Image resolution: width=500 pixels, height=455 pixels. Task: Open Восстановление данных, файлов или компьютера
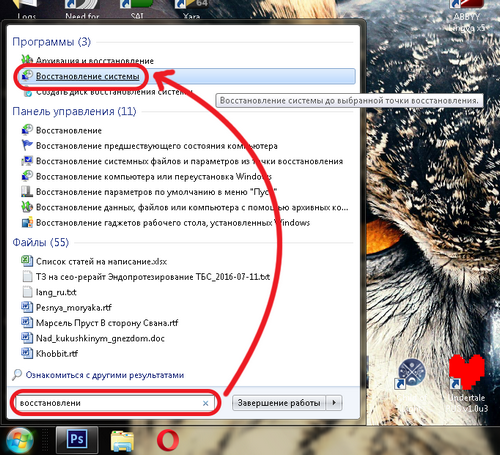coord(192,207)
